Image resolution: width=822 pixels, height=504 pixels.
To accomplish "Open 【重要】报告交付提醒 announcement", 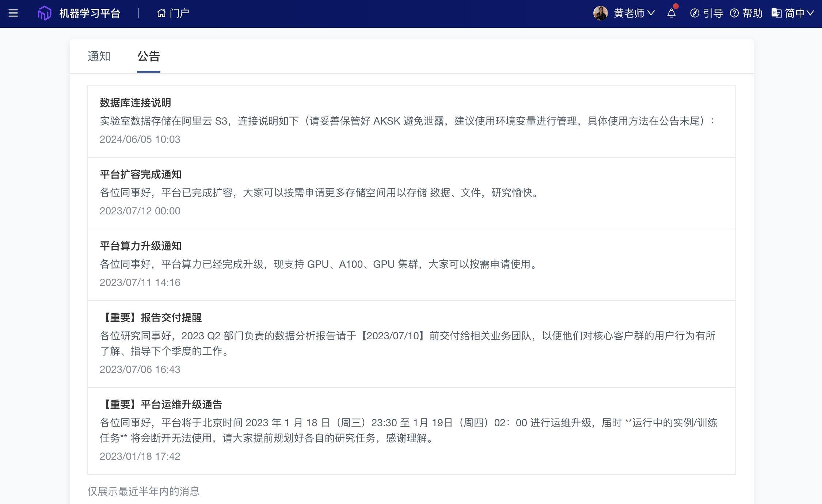I will pyautogui.click(x=151, y=317).
